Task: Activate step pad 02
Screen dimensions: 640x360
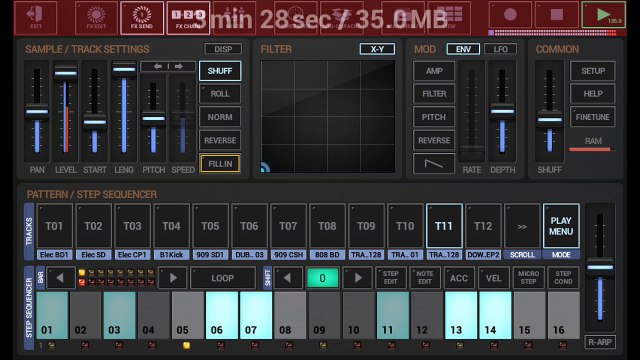Action: 85,315
